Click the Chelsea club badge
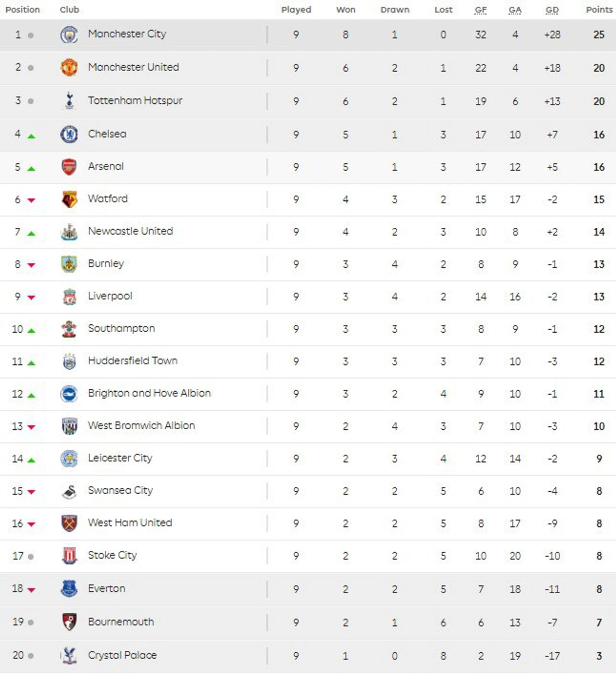Screen dimensions: 616x673 (x=69, y=134)
